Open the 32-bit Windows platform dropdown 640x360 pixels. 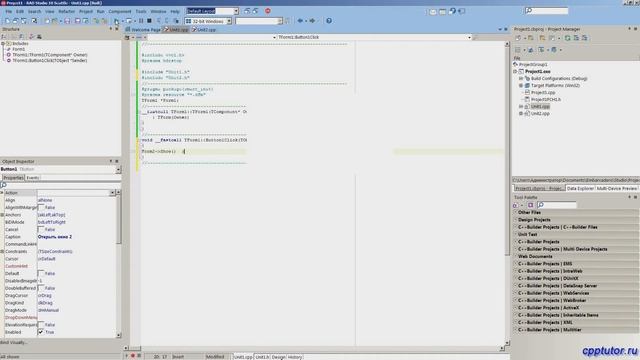(229, 21)
